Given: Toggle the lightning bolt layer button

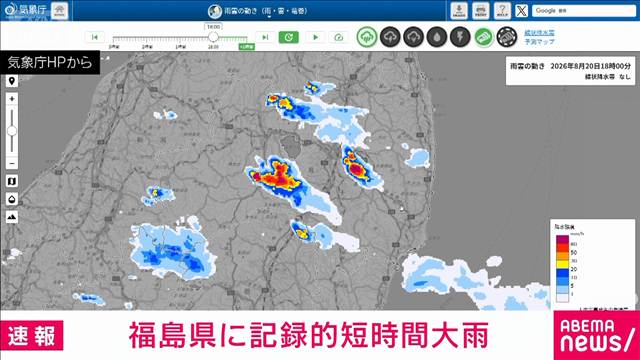Looking at the screenshot, I should [x=460, y=37].
